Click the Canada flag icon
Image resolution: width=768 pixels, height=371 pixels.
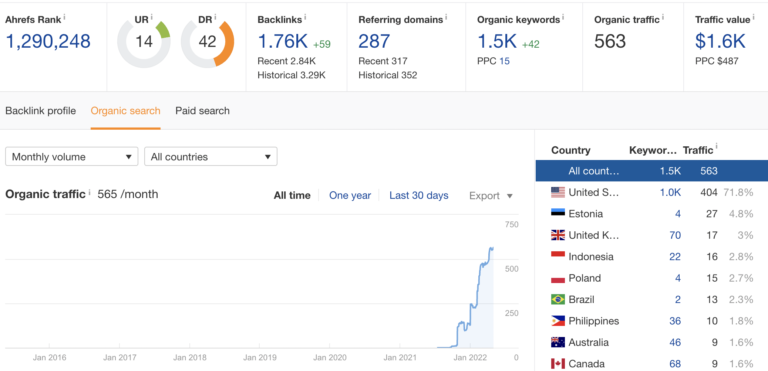click(558, 364)
